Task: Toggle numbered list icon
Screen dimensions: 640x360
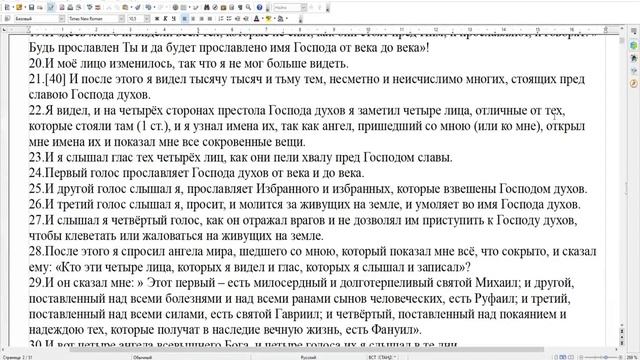Action: 221,18
